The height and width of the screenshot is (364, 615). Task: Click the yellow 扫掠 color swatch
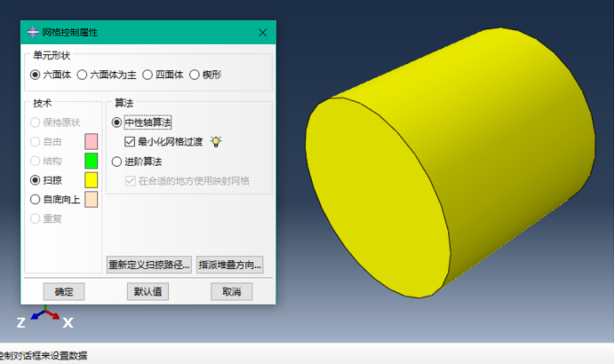(x=92, y=180)
